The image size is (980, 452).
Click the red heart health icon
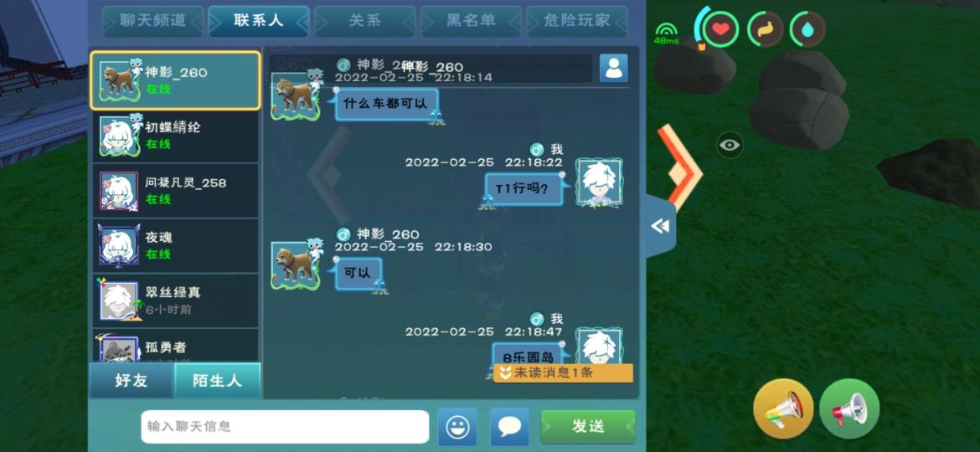click(x=720, y=29)
